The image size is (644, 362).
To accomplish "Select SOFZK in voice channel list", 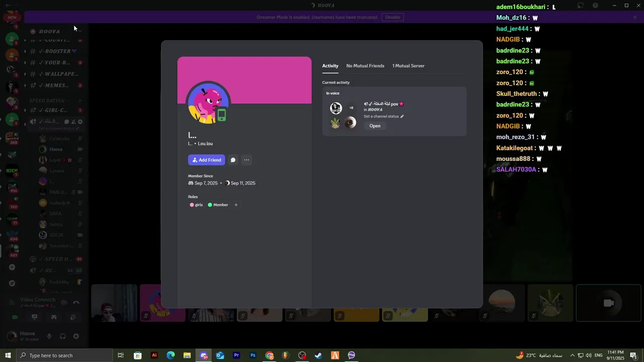I will click(x=56, y=235).
